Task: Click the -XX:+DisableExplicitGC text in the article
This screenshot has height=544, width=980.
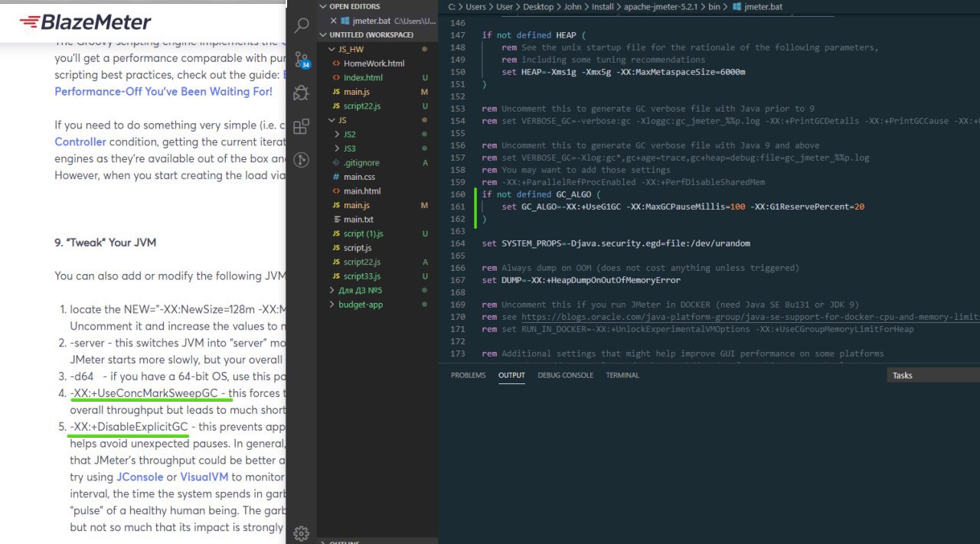Action: click(x=129, y=426)
